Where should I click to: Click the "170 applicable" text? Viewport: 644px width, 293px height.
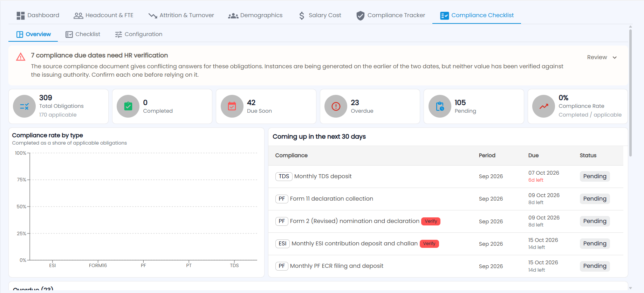click(x=58, y=115)
